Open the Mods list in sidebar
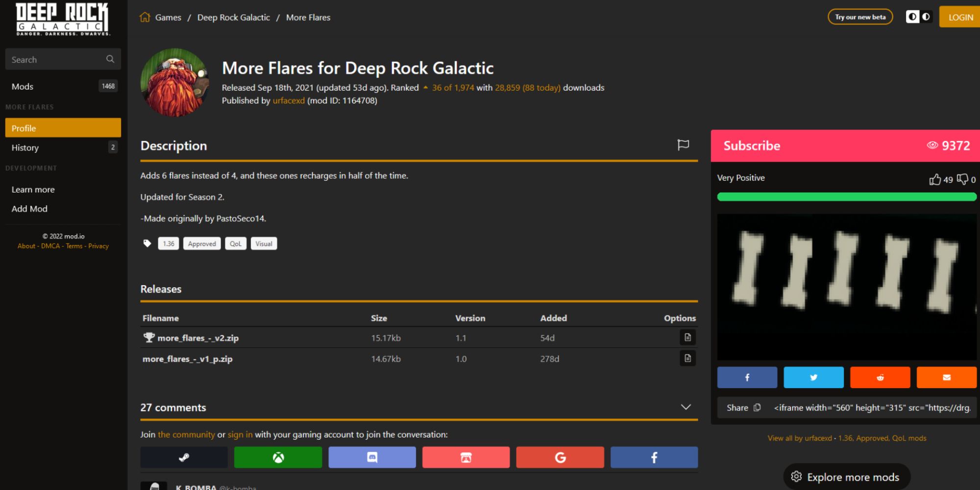This screenshot has width=980, height=490. (63, 86)
